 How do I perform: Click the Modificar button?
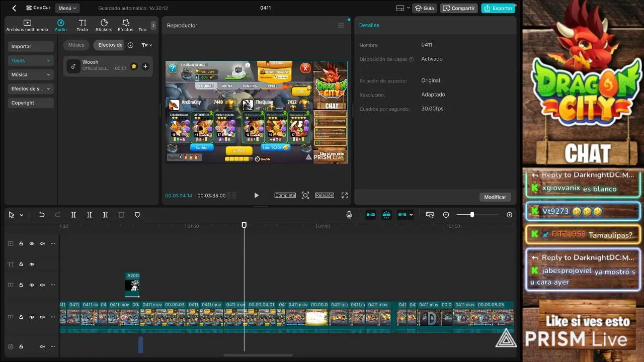click(495, 197)
